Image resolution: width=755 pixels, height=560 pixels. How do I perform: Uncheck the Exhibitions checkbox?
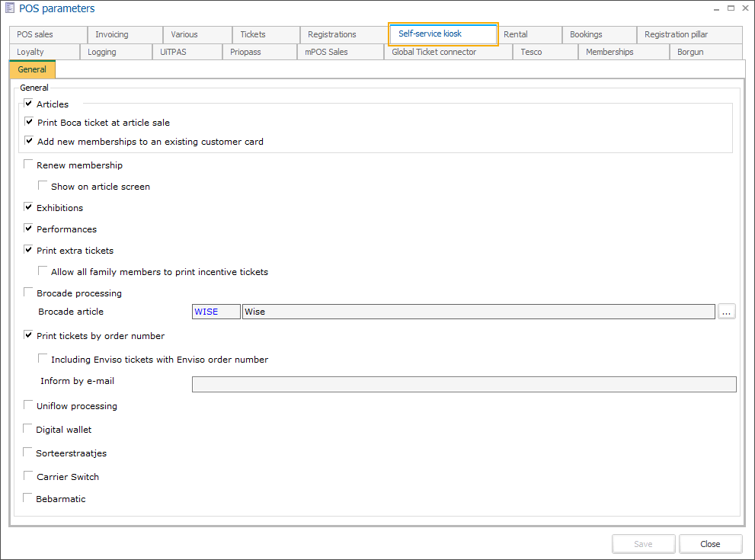pyautogui.click(x=29, y=207)
